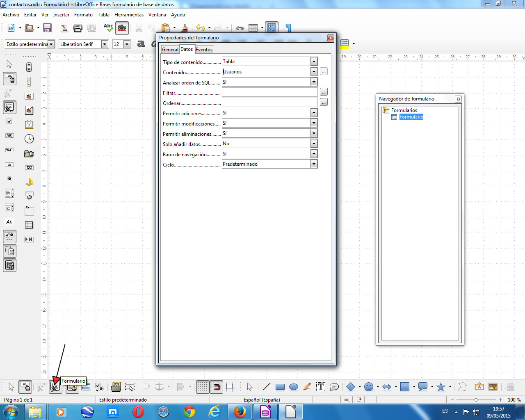Open the Permitir modificaciones dropdown
This screenshot has width=525, height=420.
click(x=314, y=123)
